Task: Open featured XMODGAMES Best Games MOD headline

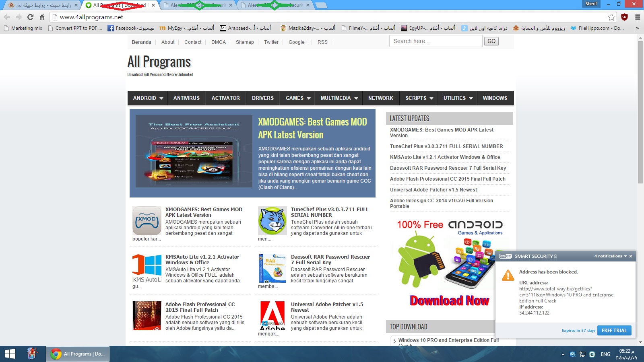Action: pos(312,128)
